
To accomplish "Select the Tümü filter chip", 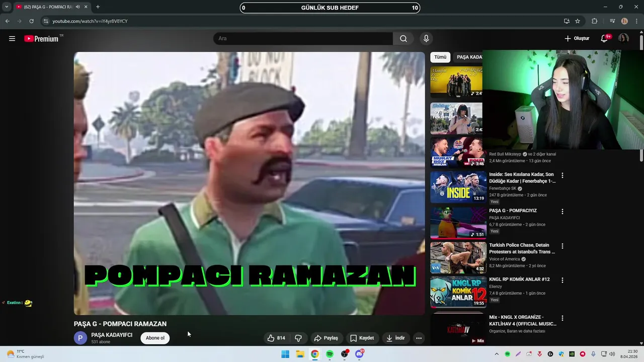I will (x=440, y=57).
